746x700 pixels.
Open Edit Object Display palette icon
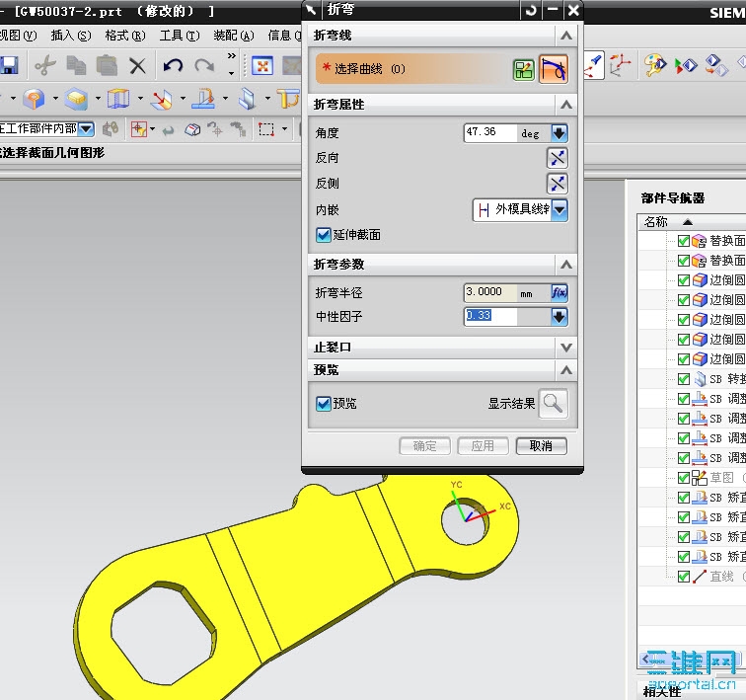coord(655,65)
